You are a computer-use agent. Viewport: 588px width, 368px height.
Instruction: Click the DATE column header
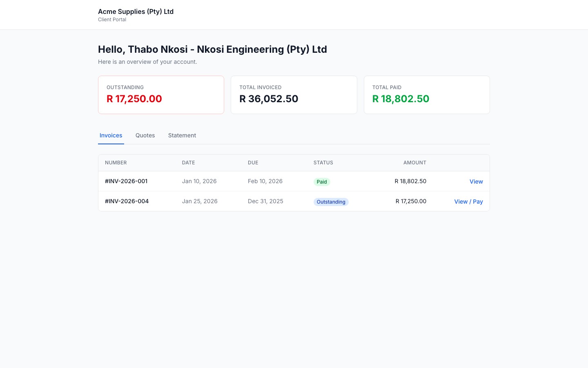(x=188, y=162)
